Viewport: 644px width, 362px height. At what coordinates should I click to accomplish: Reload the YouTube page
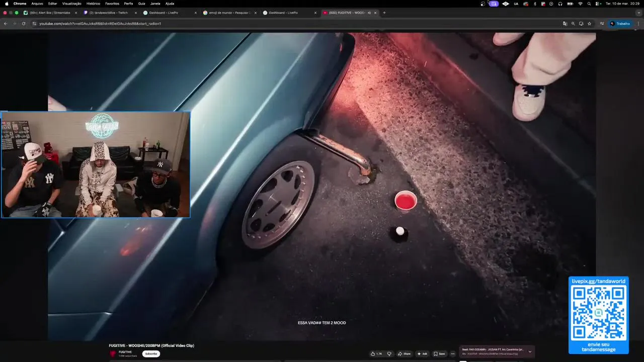pyautogui.click(x=23, y=24)
